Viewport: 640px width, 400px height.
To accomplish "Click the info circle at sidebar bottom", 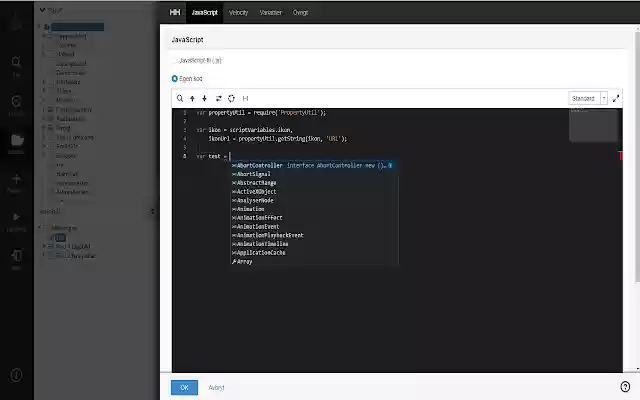I will 16,375.
